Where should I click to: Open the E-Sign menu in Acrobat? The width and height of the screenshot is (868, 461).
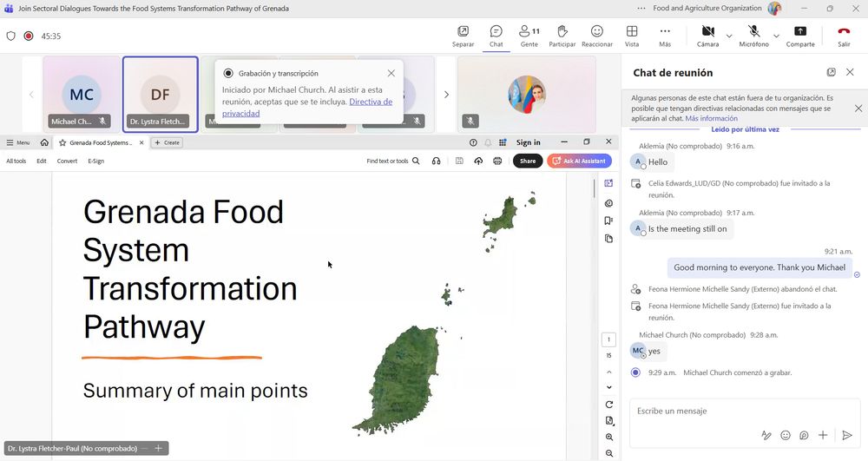tap(95, 161)
